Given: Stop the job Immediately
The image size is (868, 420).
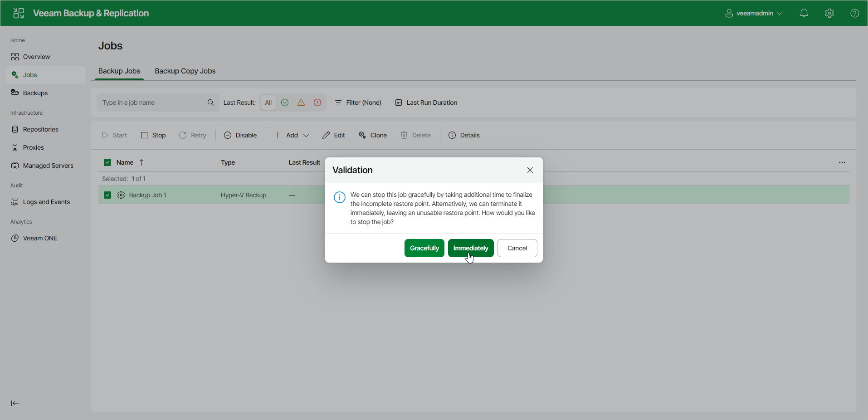Looking at the screenshot, I should [x=471, y=248].
